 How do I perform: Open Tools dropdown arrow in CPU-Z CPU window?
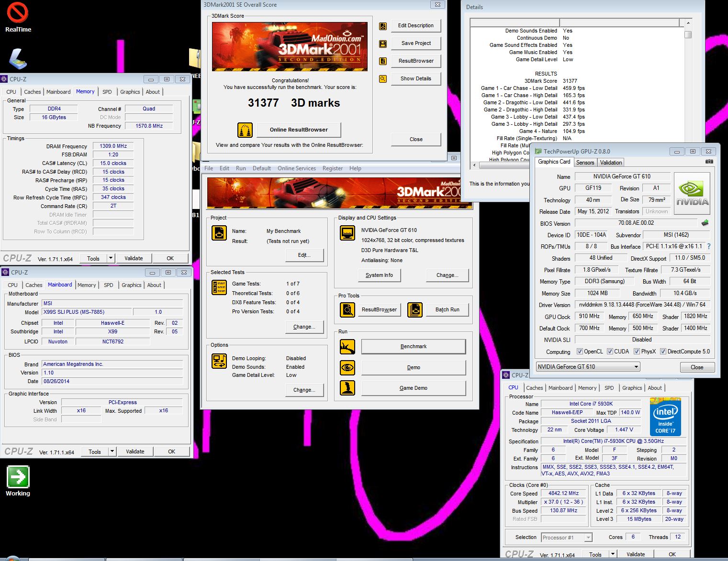(613, 554)
